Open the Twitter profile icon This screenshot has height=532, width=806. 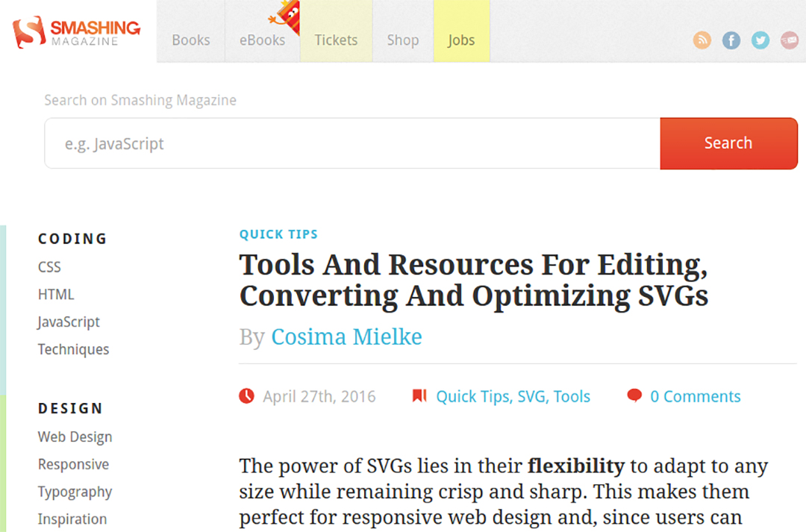(760, 40)
